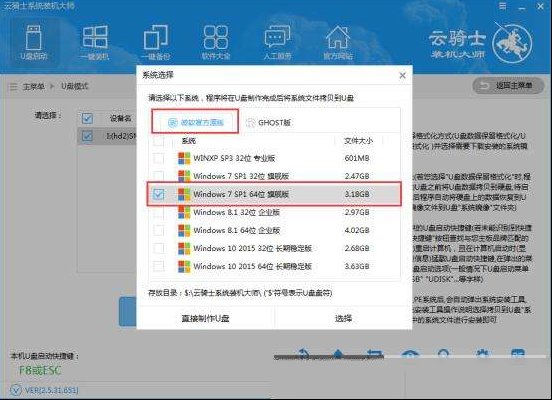Click the knight logo emblem
The image size is (552, 400).
pyautogui.click(x=512, y=42)
